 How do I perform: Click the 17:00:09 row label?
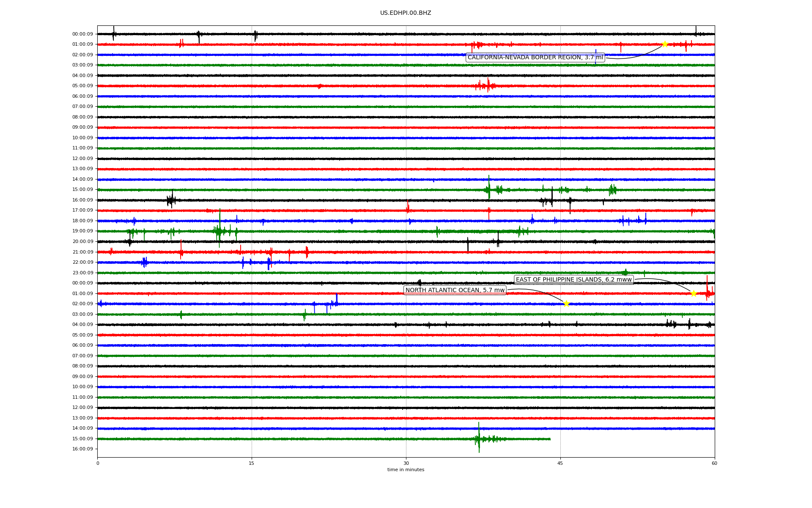click(82, 210)
